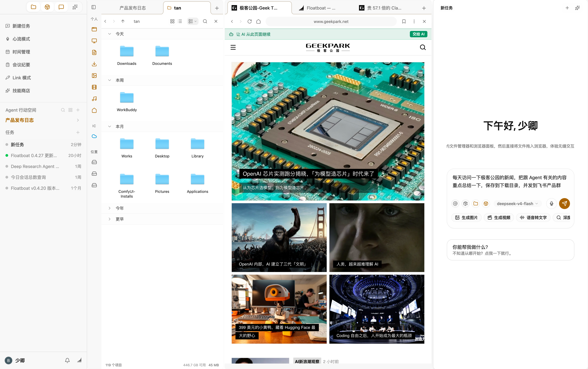Send the task with the orange arrow button
The image size is (588, 369).
pos(564,204)
